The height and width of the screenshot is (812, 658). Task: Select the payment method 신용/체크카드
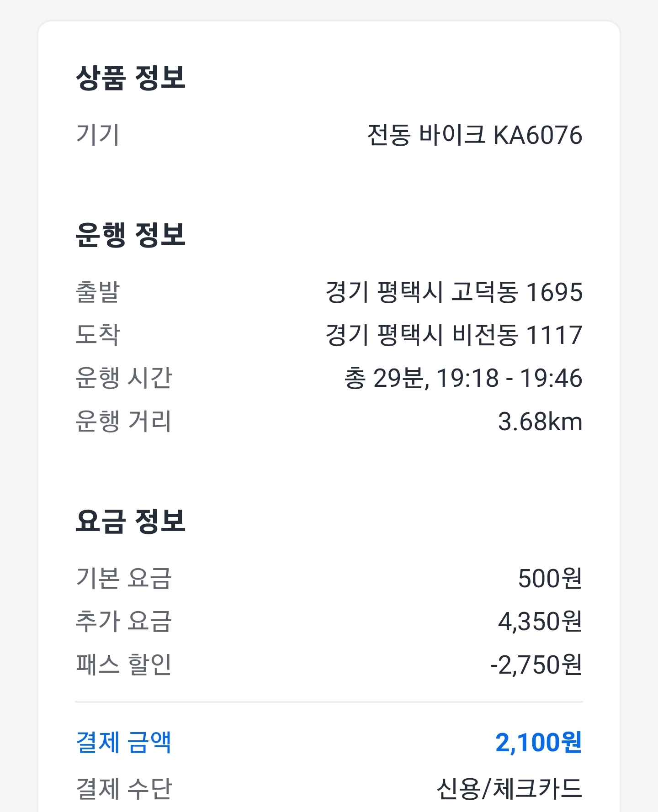pos(509,789)
